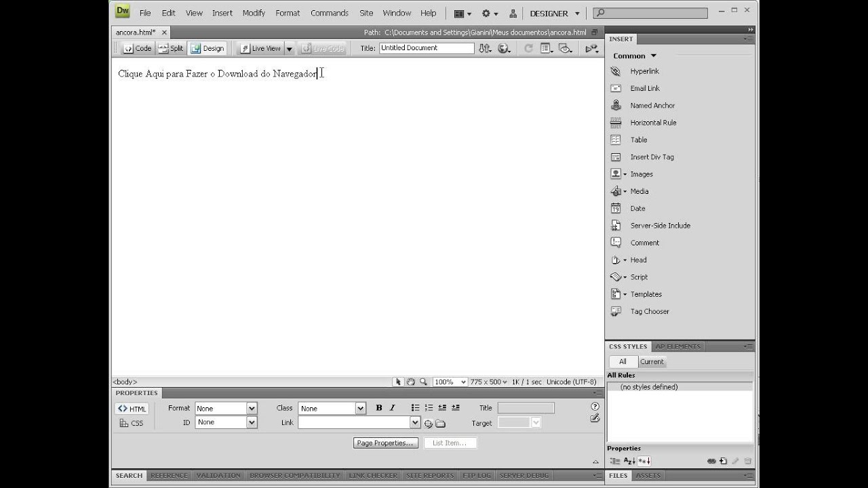Screen dimensions: 868x488
Task: Apply ordered list formatting
Action: point(429,408)
